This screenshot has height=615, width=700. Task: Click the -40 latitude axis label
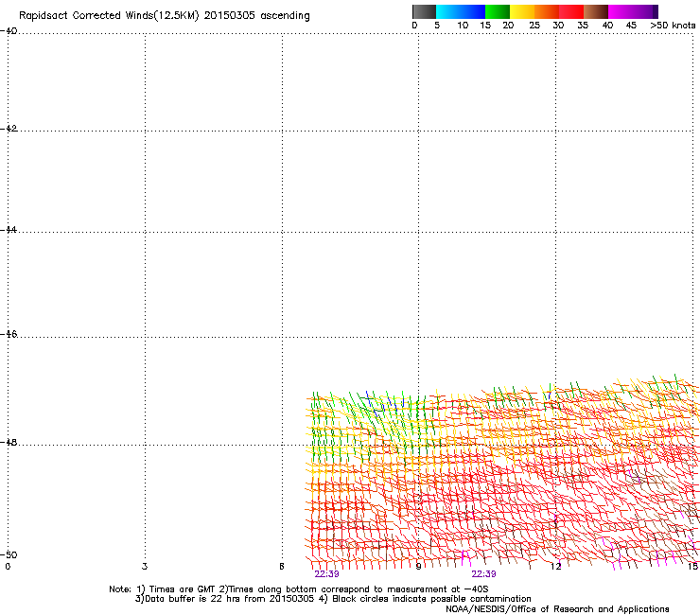point(9,31)
